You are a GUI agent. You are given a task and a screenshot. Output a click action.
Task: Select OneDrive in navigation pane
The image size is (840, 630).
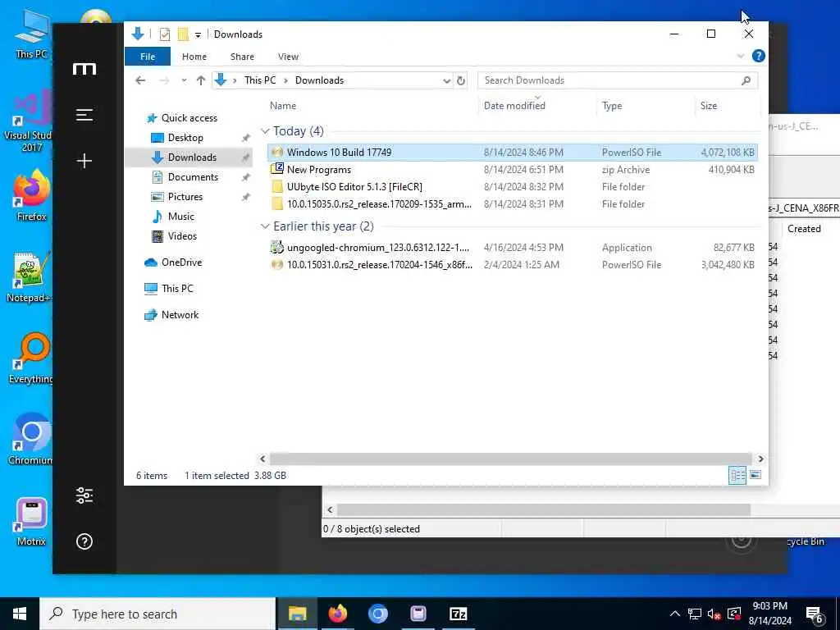(181, 262)
